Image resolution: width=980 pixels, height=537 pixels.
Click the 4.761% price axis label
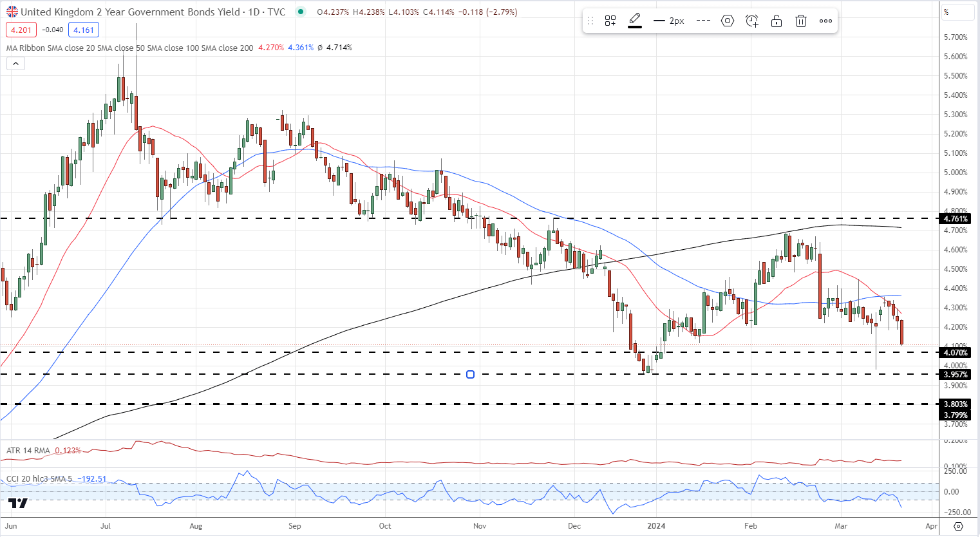coord(956,219)
